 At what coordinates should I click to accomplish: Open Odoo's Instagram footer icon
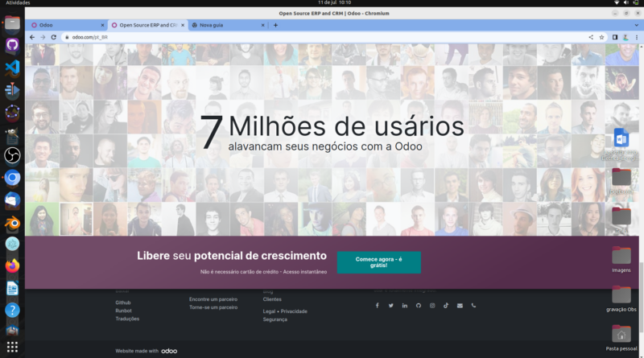click(432, 306)
